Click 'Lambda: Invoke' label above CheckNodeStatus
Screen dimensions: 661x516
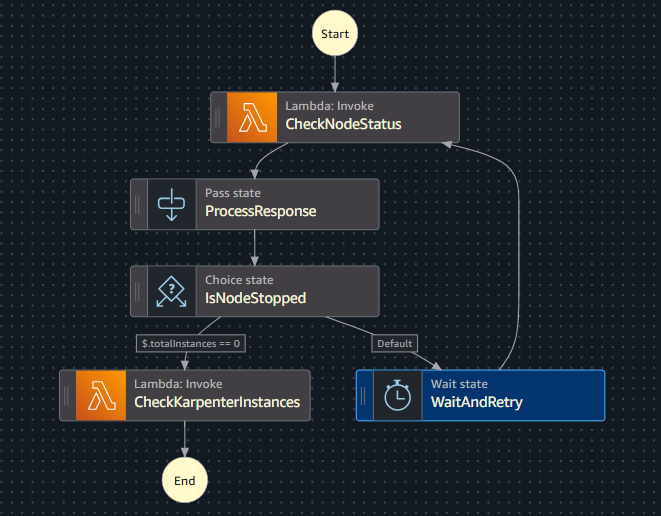[329, 106]
